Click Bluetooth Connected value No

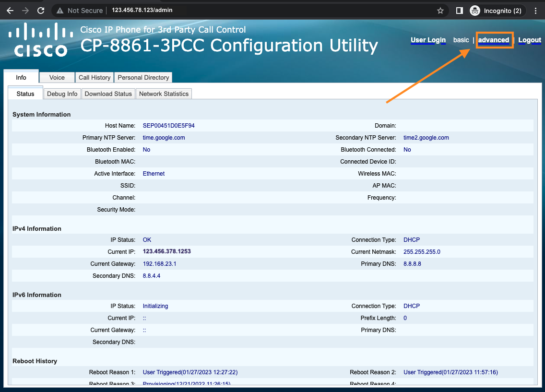point(407,150)
